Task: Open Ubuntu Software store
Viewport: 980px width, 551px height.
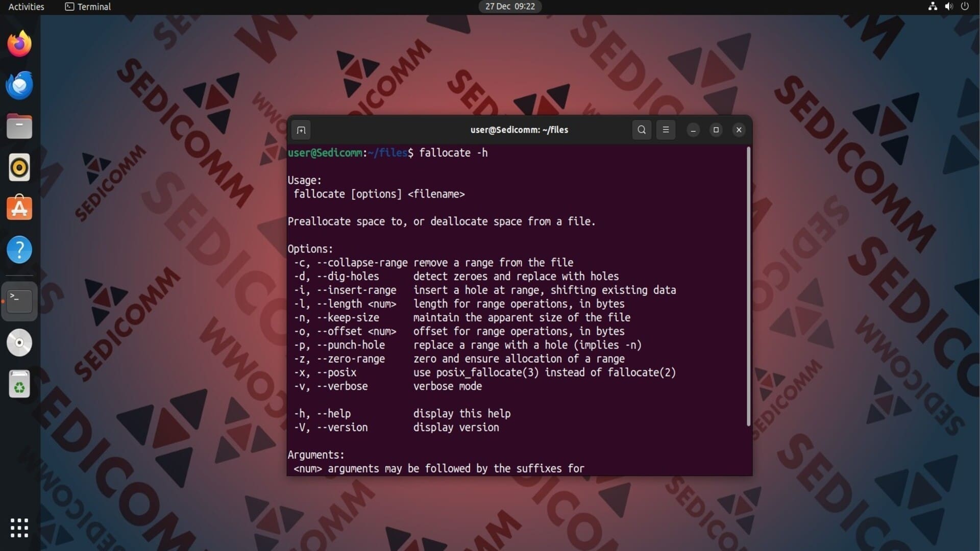Action: point(19,209)
